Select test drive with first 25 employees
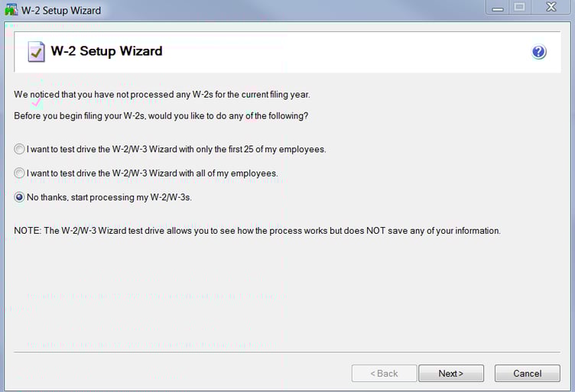Viewport: 575px width, 392px height. click(x=19, y=149)
